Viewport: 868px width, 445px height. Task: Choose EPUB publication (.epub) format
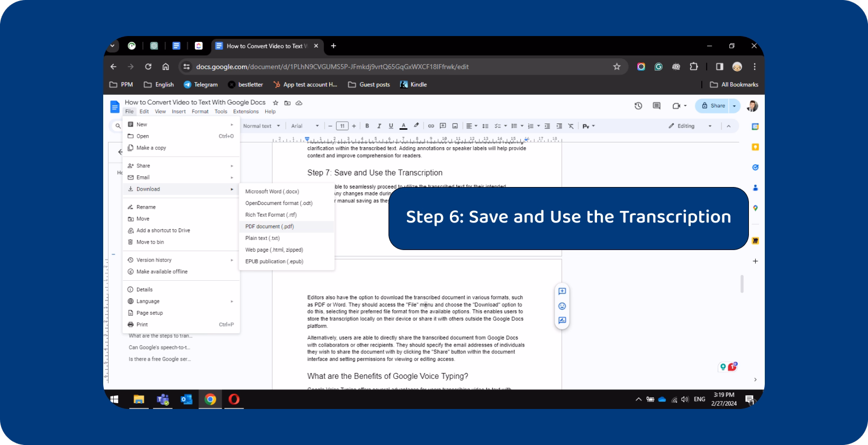286,262
